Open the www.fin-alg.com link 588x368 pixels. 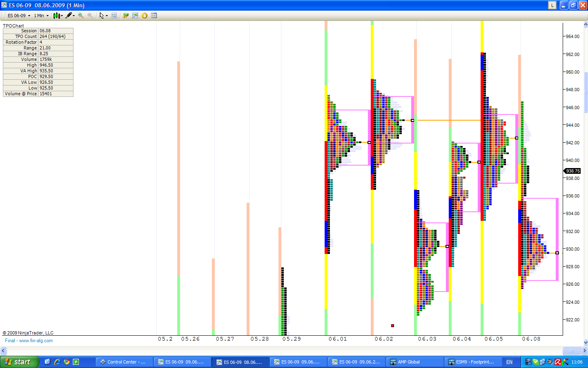tap(36, 341)
